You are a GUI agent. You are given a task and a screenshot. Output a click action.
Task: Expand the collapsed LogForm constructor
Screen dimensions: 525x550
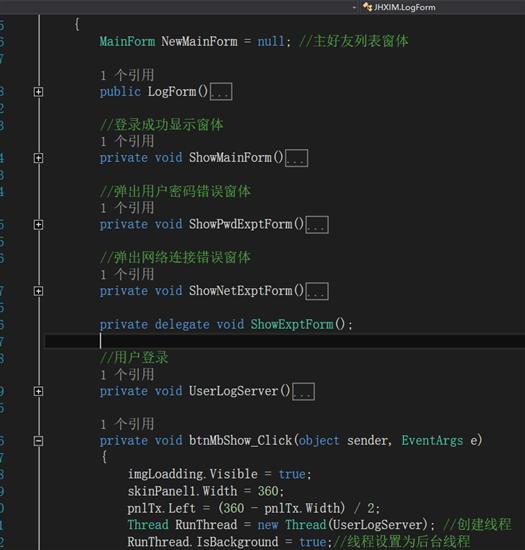[x=38, y=92]
